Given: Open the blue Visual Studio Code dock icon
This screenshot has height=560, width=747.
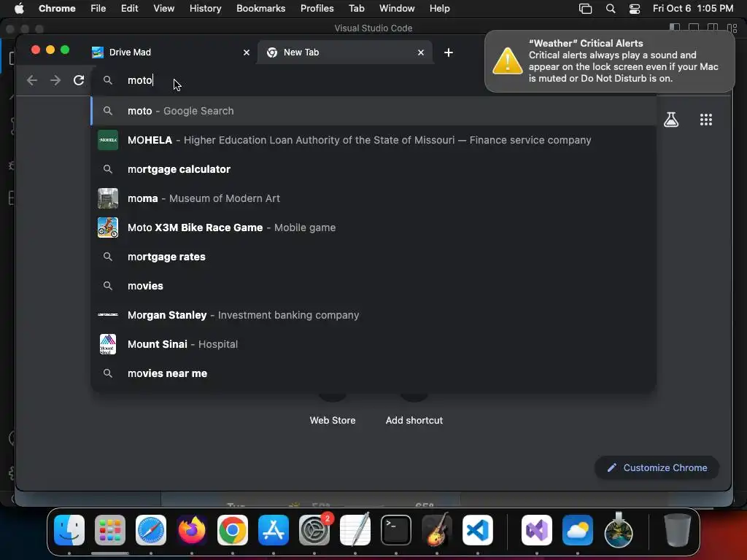Looking at the screenshot, I should tap(478, 530).
